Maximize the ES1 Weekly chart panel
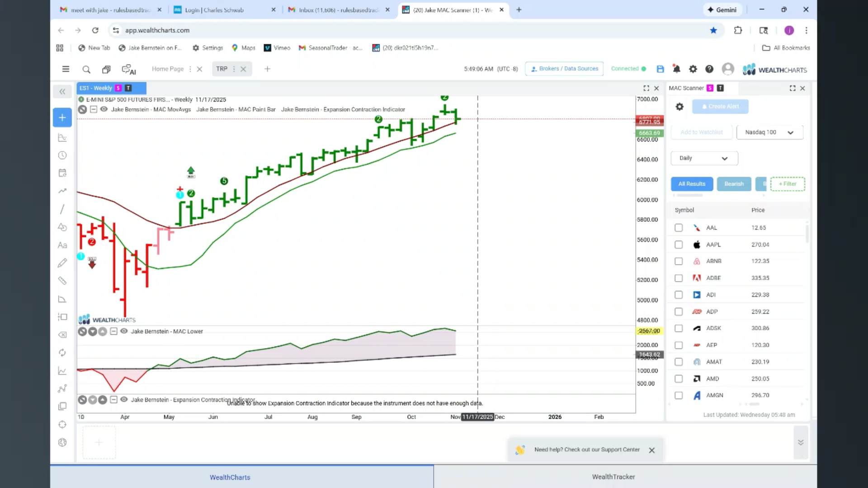This screenshot has width=868, height=488. pyautogui.click(x=646, y=88)
